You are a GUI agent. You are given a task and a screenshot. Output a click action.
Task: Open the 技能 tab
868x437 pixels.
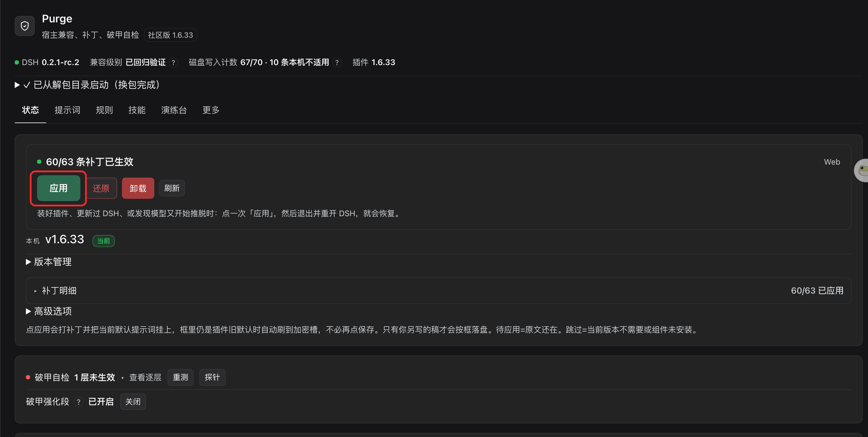click(x=137, y=110)
